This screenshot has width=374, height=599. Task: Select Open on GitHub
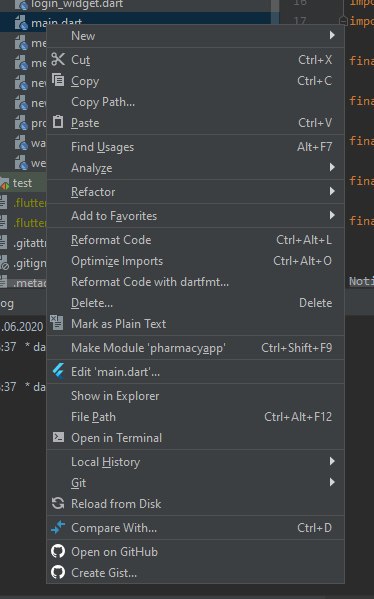[195, 552]
